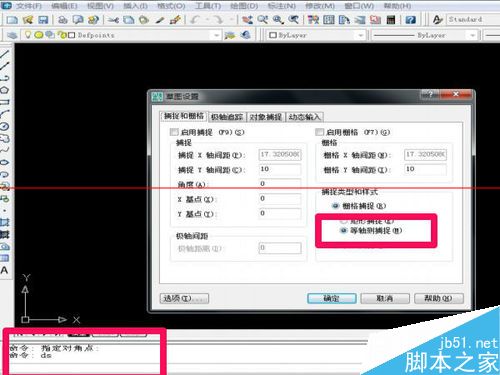Screen dimensions: 500x375
Task: Open the Layer Properties Manager icon
Action: tap(12, 35)
